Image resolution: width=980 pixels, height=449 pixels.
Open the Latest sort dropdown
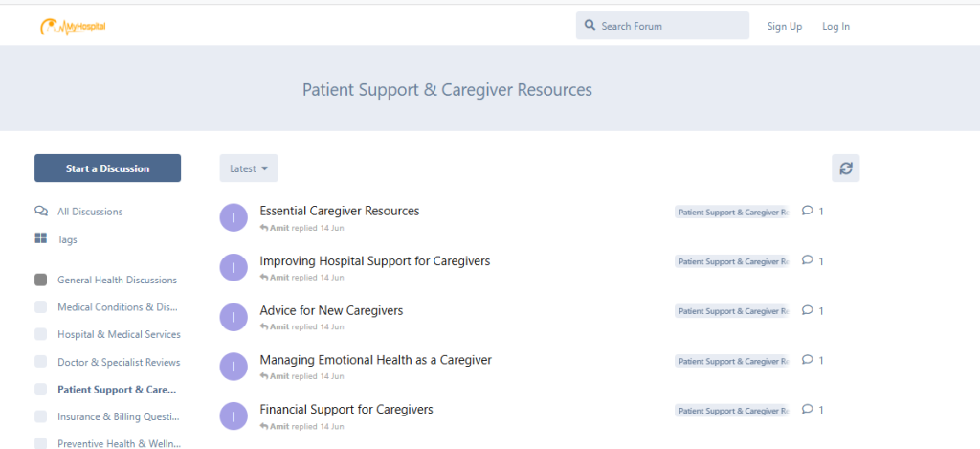(x=249, y=168)
